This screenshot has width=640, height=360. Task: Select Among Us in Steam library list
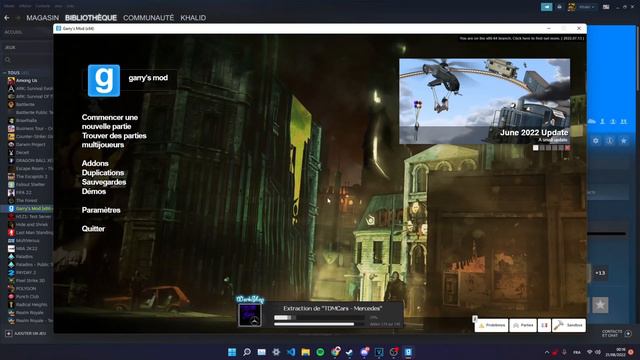[x=27, y=80]
